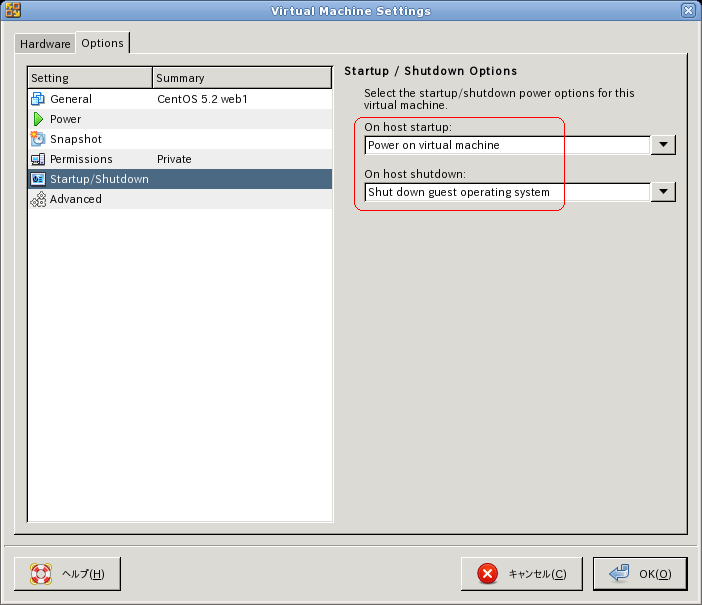Viewport: 702px width, 605px height.
Task: Click the Advanced gears icon
Action: (38, 199)
